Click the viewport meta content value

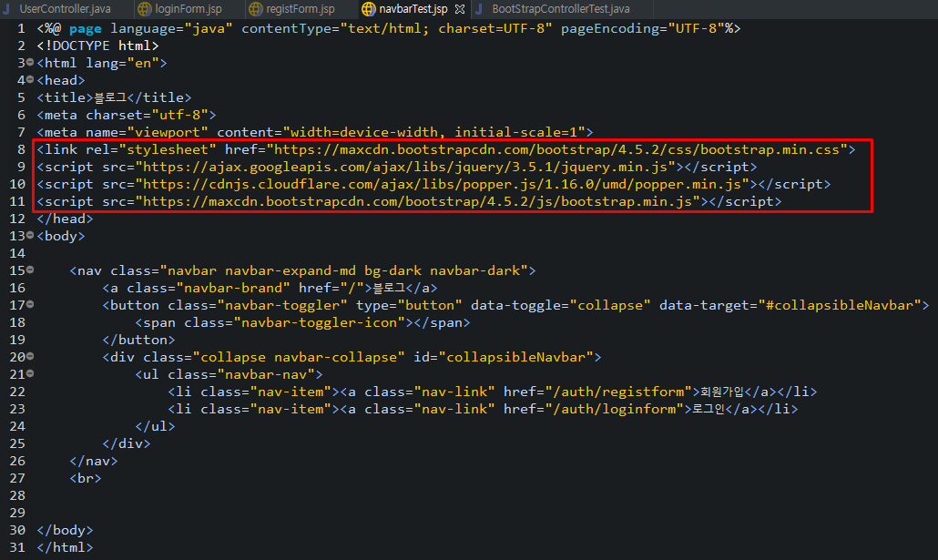click(x=434, y=132)
